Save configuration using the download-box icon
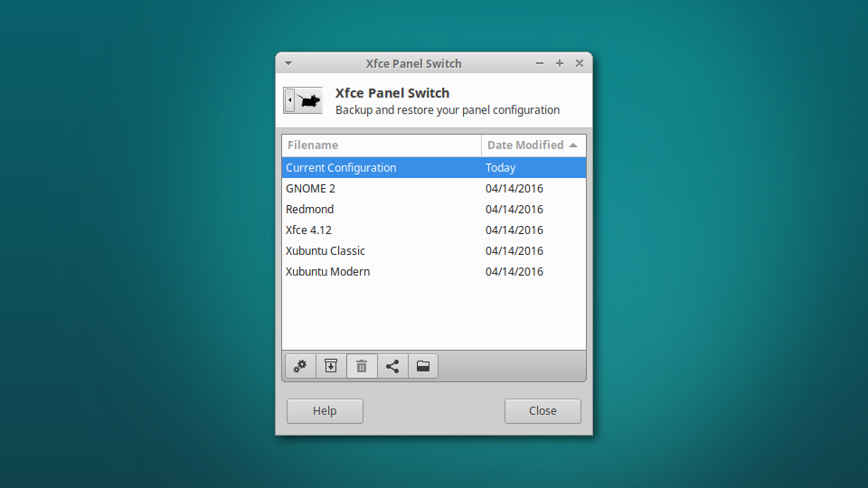Viewport: 868px width, 488px height. [x=331, y=366]
